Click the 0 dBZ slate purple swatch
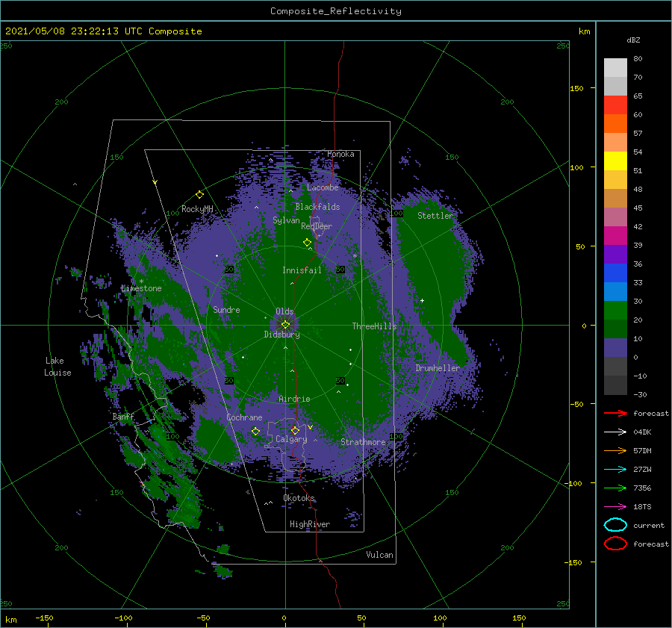672x628 pixels. [615, 347]
